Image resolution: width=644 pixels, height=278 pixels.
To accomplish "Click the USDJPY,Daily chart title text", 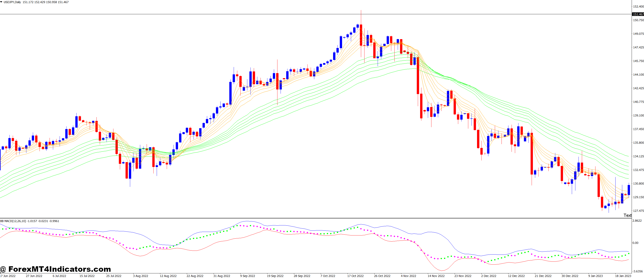I will [12, 2].
